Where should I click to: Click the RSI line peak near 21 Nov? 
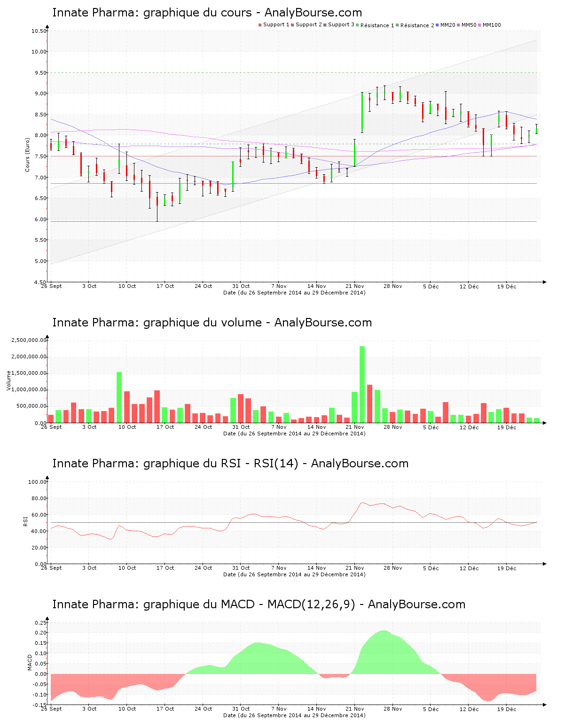[362, 503]
